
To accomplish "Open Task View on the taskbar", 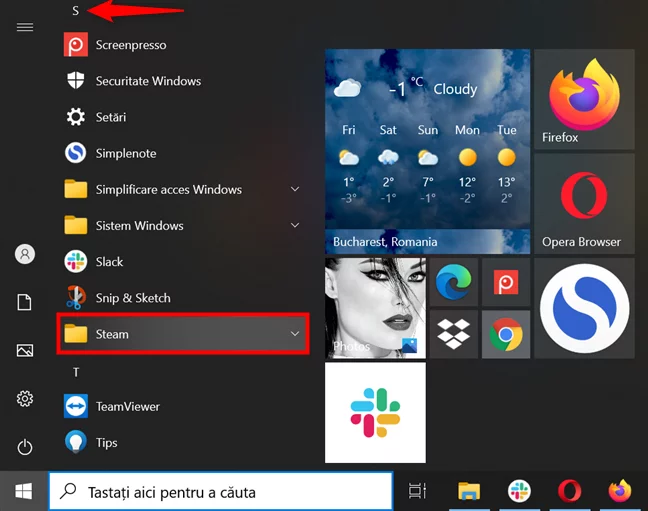I will pyautogui.click(x=417, y=491).
